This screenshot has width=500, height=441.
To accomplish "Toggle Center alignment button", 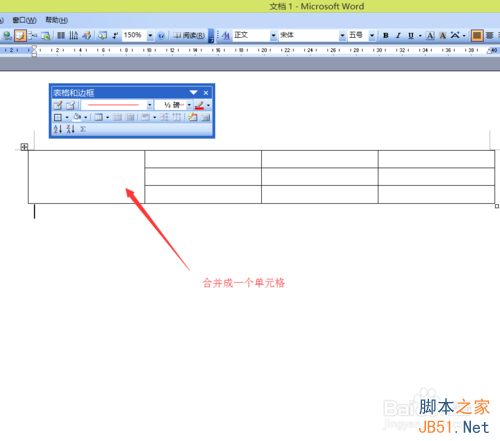I will pyautogui.click(x=490, y=35).
